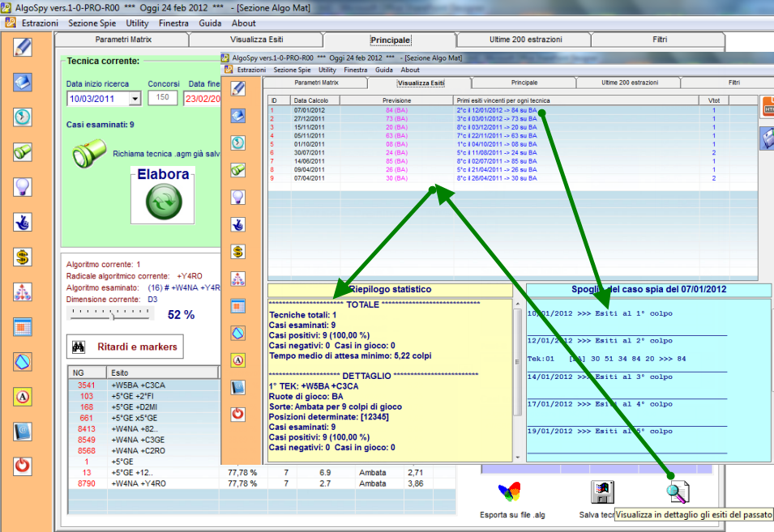
Task: Open the outer Filtri tab
Action: (x=660, y=40)
